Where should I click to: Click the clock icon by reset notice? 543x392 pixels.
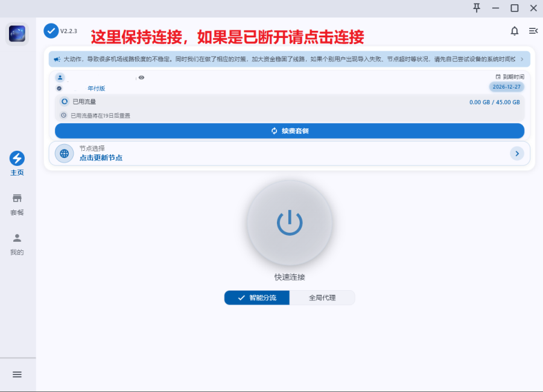tap(63, 115)
